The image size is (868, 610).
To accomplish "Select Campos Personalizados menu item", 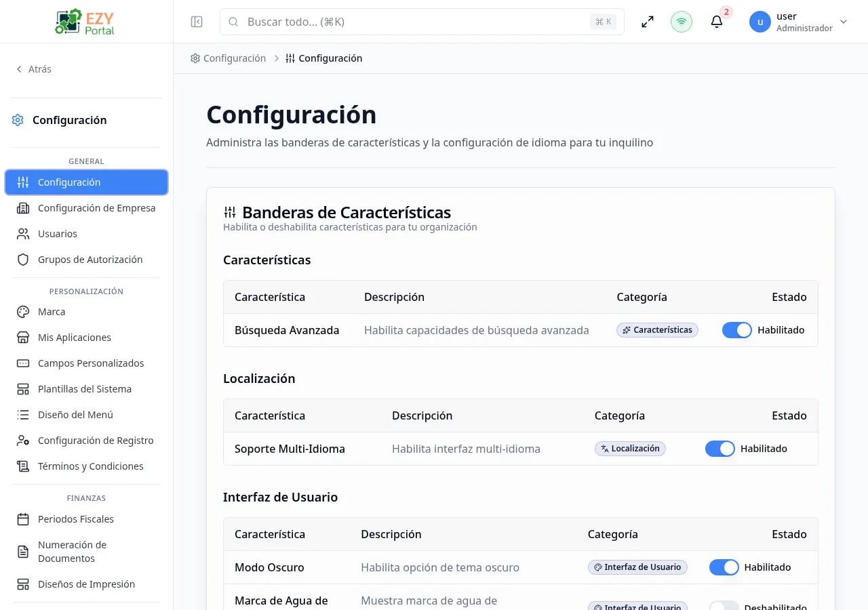I will click(x=86, y=363).
